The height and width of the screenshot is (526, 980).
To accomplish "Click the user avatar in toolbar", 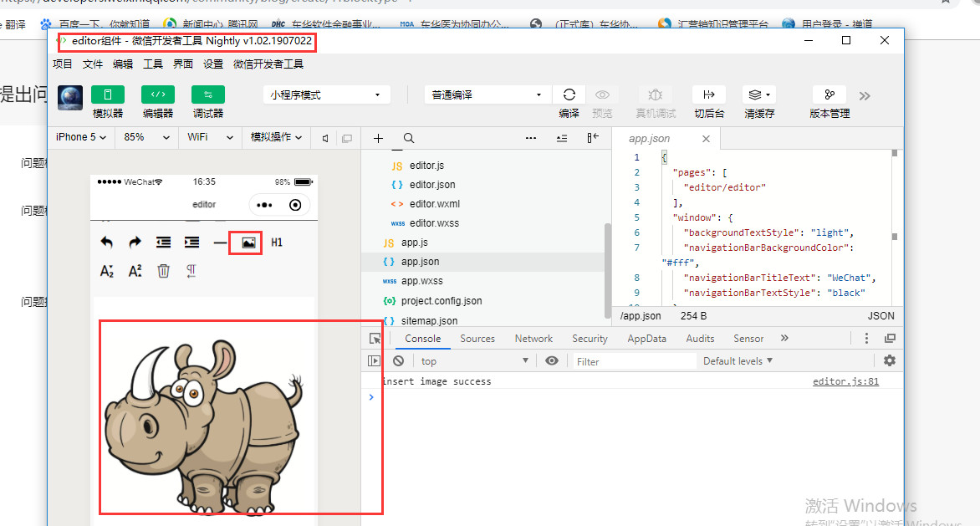I will point(70,98).
